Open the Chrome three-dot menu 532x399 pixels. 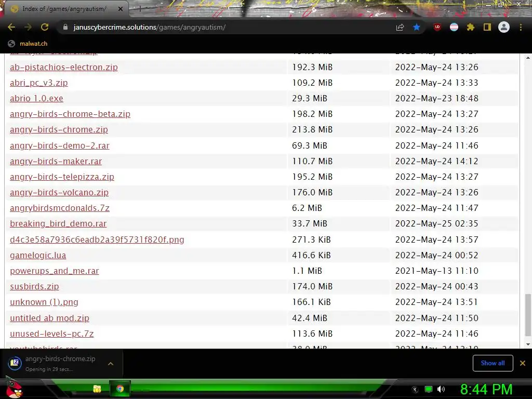point(521,27)
